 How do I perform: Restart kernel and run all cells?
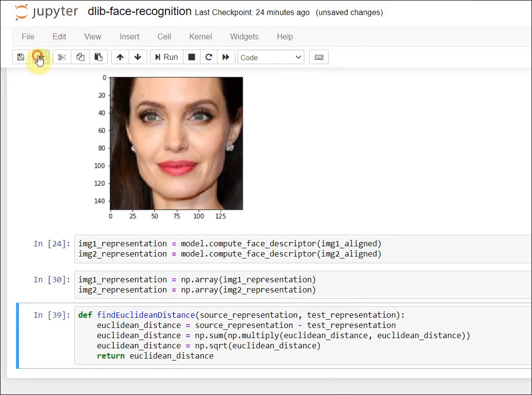click(226, 57)
